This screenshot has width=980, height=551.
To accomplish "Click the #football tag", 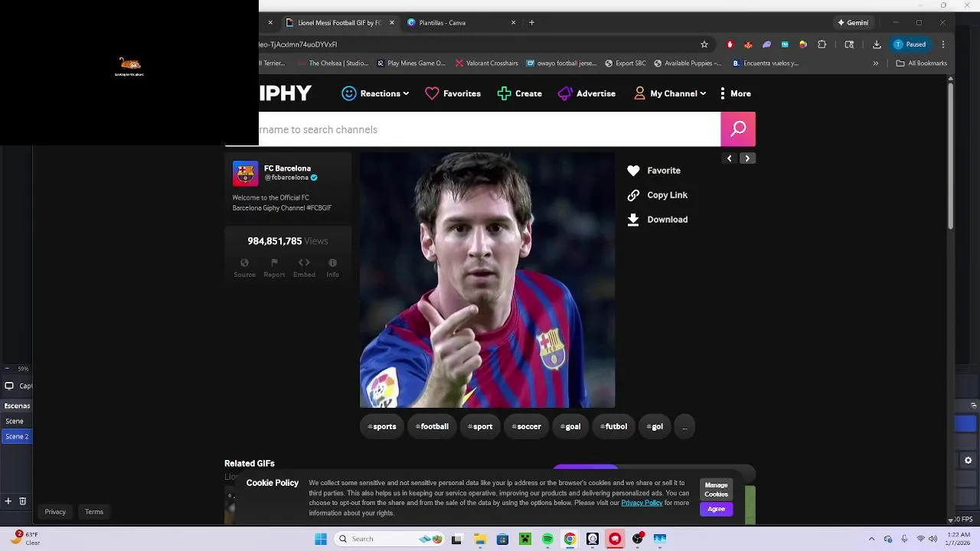I will pos(432,426).
